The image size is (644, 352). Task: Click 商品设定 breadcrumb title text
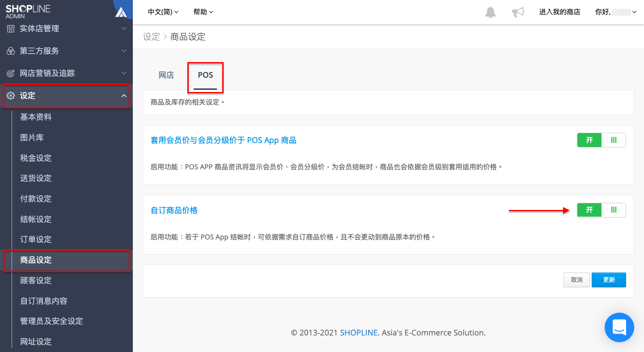coord(188,37)
